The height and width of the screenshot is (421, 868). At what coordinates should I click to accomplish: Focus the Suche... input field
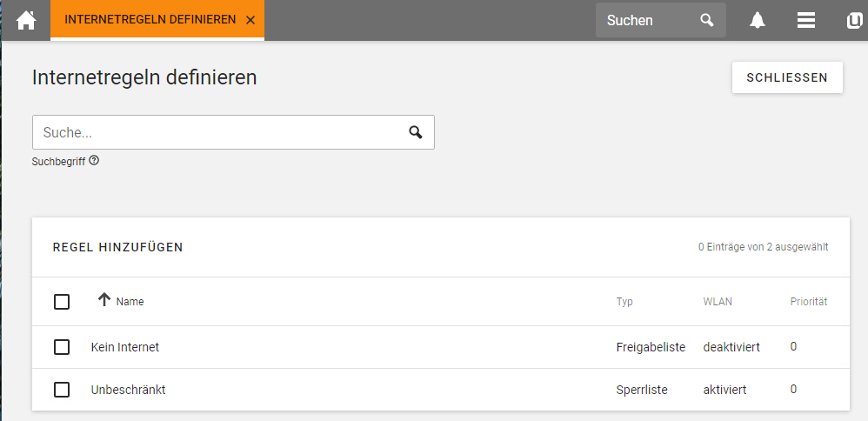coord(222,132)
